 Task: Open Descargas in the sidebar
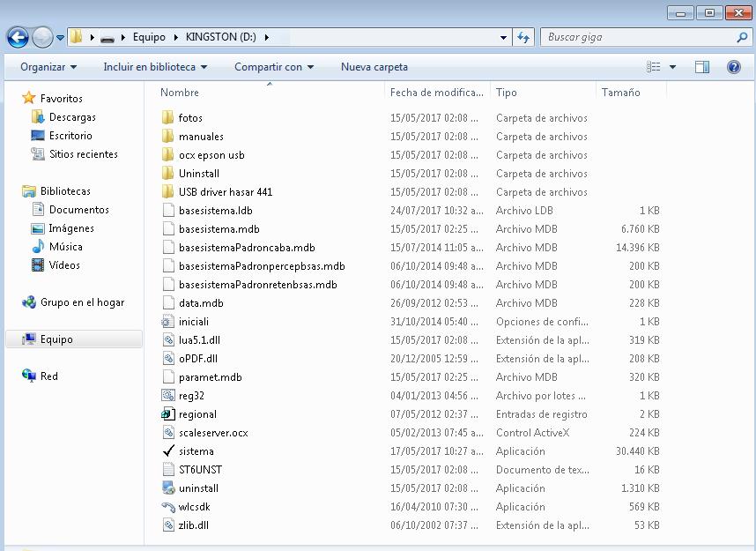click(x=72, y=117)
